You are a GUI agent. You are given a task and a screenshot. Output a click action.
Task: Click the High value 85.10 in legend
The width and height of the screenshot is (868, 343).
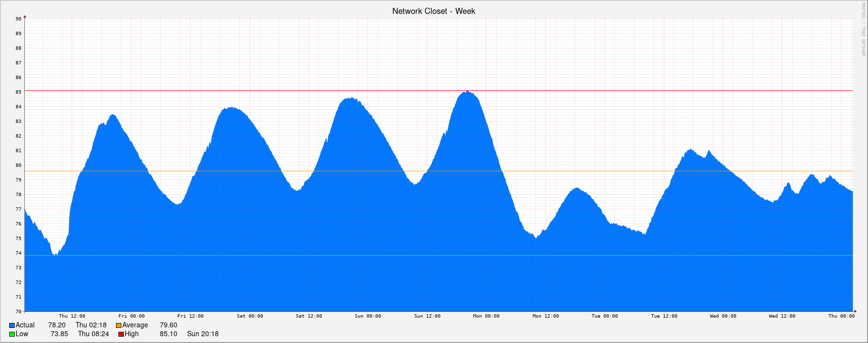(168, 334)
